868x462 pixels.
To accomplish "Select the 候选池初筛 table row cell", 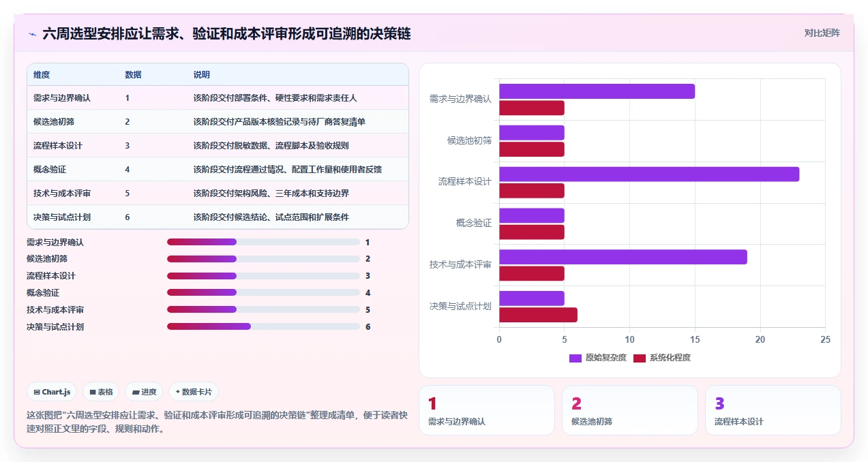I will [54, 122].
